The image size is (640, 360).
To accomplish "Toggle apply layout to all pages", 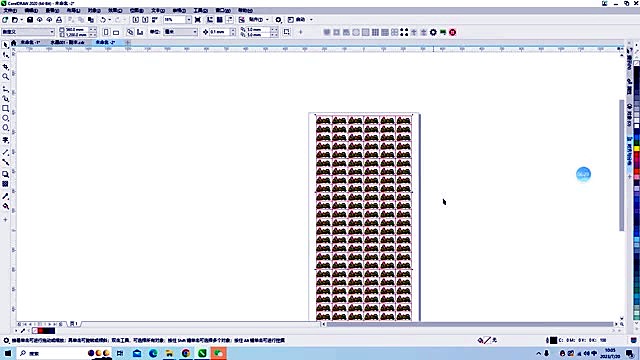I will pyautogui.click(x=130, y=32).
